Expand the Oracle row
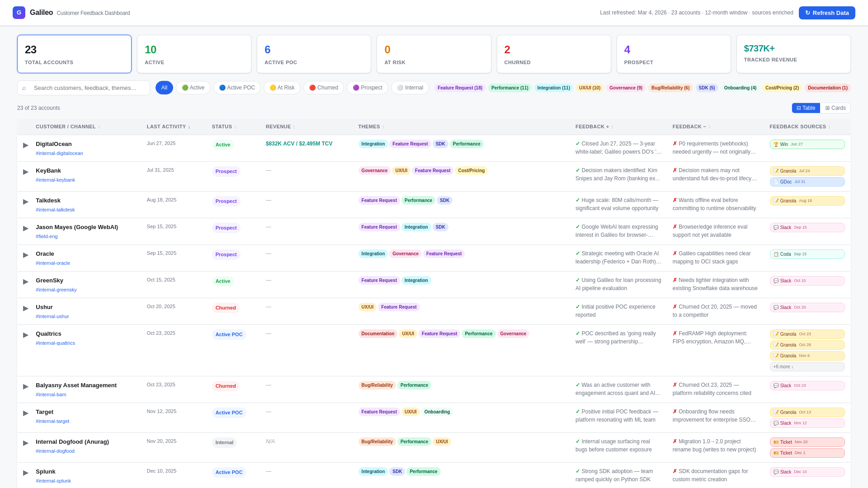The height and width of the screenshot is (488, 868). click(x=26, y=255)
